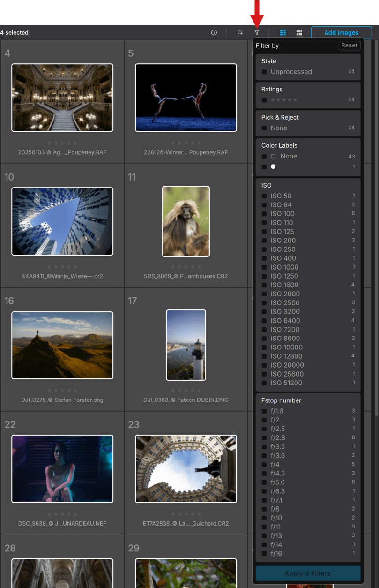The image size is (379, 588).
Task: Tick the ISO 64 checkbox
Action: click(264, 205)
